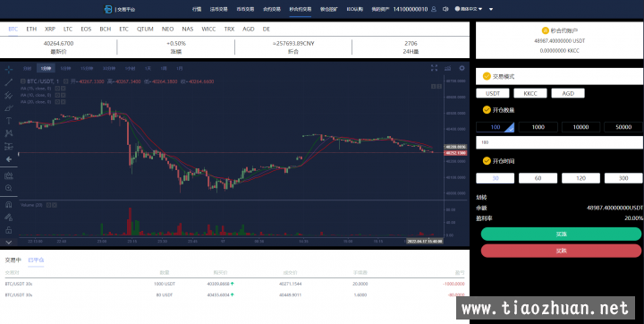Click the sound speaker icon in header
644x324 pixels.
click(445, 9)
